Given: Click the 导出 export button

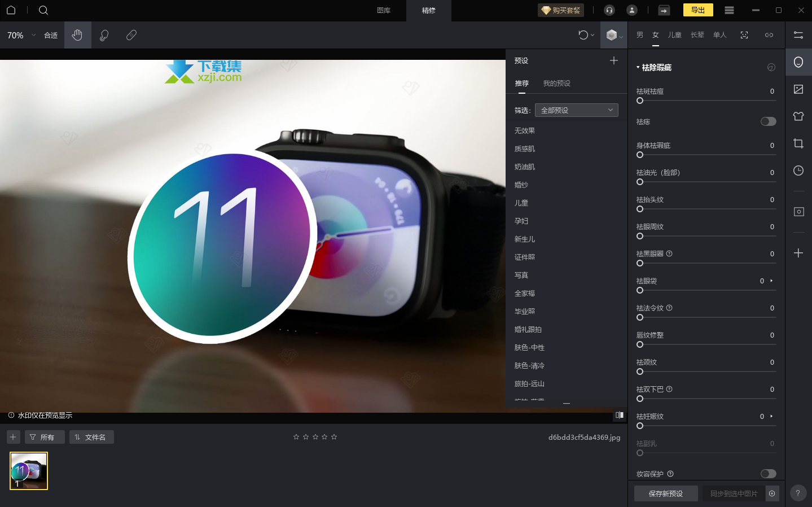Looking at the screenshot, I should (698, 10).
